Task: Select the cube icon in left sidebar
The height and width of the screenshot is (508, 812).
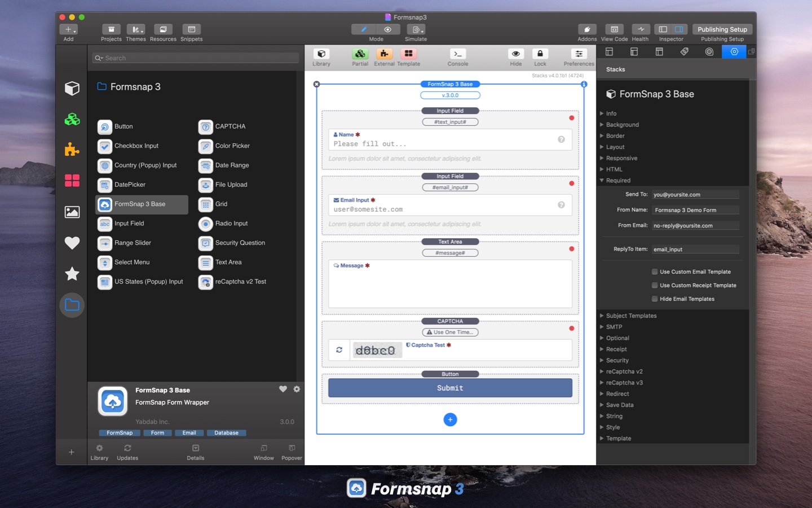Action: point(72,88)
